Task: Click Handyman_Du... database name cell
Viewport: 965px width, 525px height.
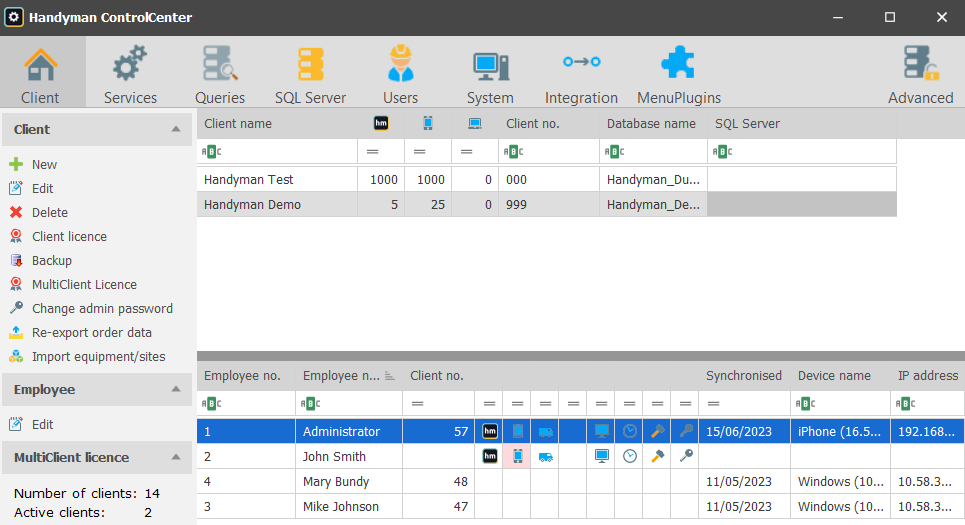Action: (654, 179)
